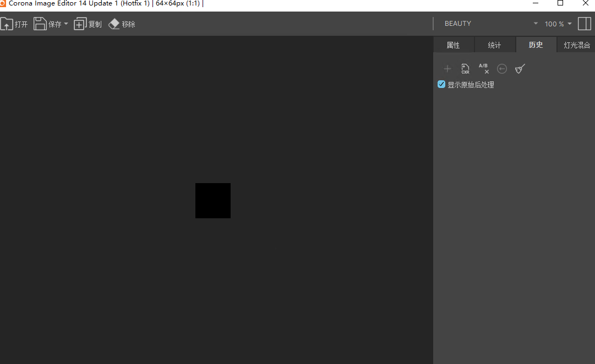Image resolution: width=595 pixels, height=364 pixels.
Task: Switch to the 属性 tab
Action: point(454,45)
